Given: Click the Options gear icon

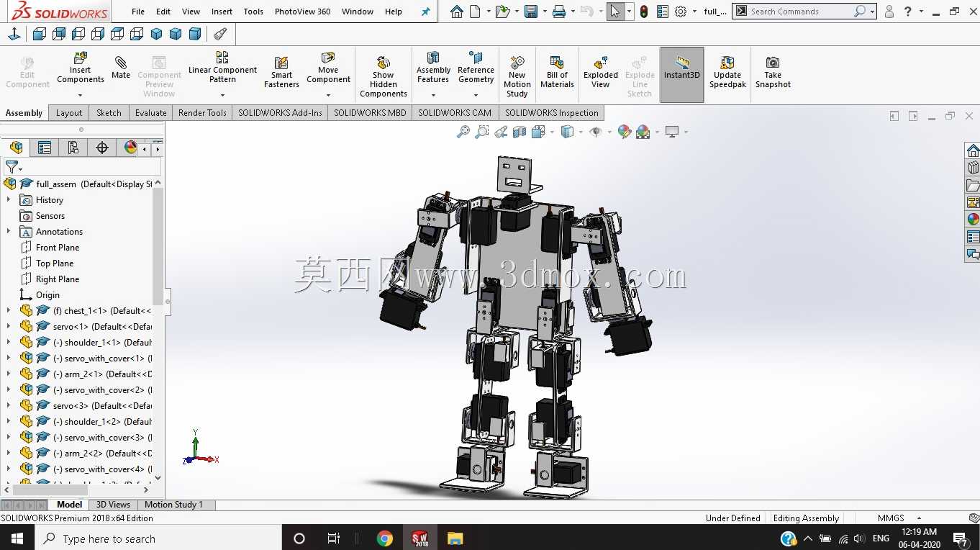Looking at the screenshot, I should point(681,12).
